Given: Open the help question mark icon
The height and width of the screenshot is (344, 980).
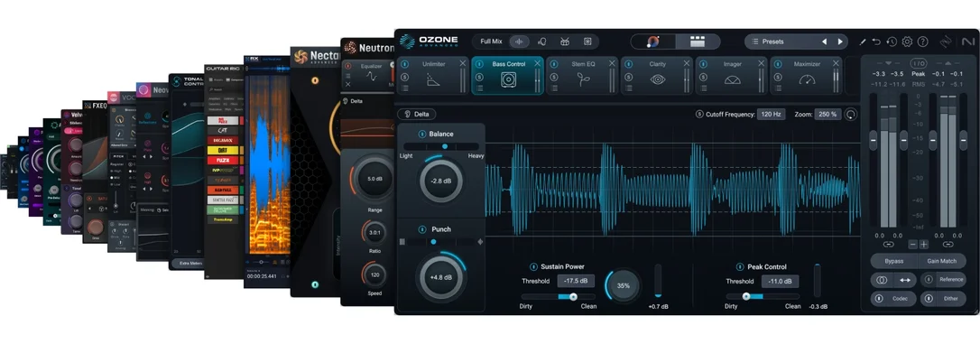Looking at the screenshot, I should point(922,42).
